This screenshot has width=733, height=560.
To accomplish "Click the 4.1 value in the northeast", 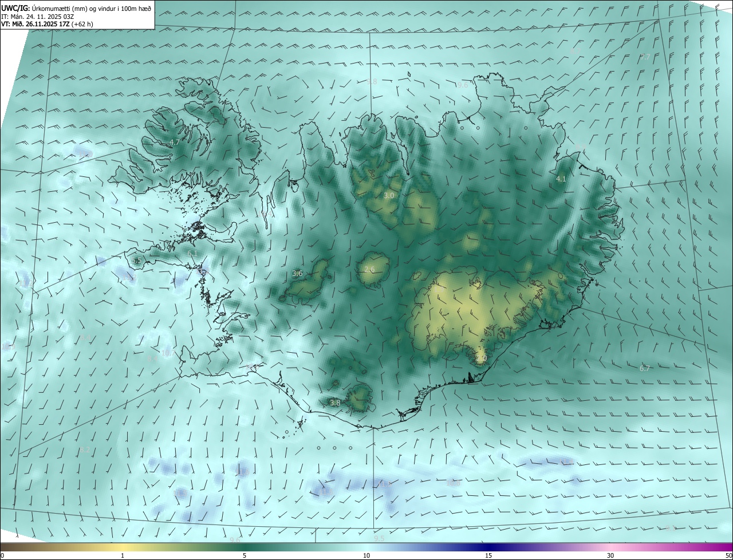I will (561, 179).
